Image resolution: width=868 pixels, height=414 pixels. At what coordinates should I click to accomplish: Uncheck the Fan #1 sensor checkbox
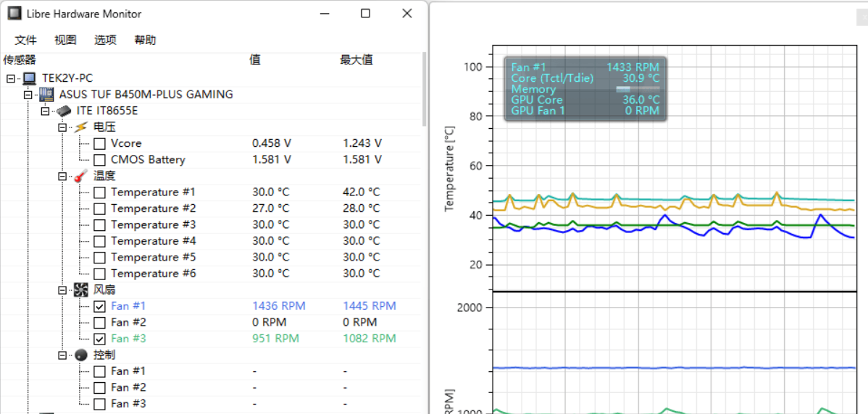pos(99,306)
